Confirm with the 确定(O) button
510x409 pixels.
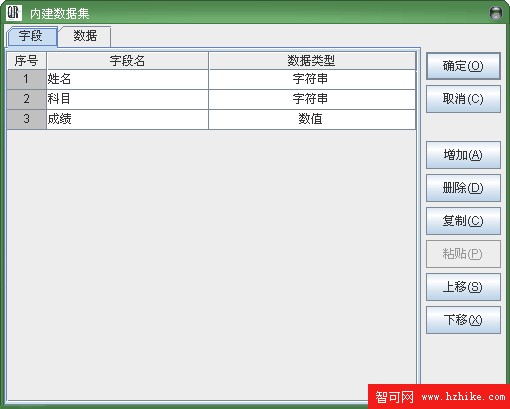pos(463,66)
